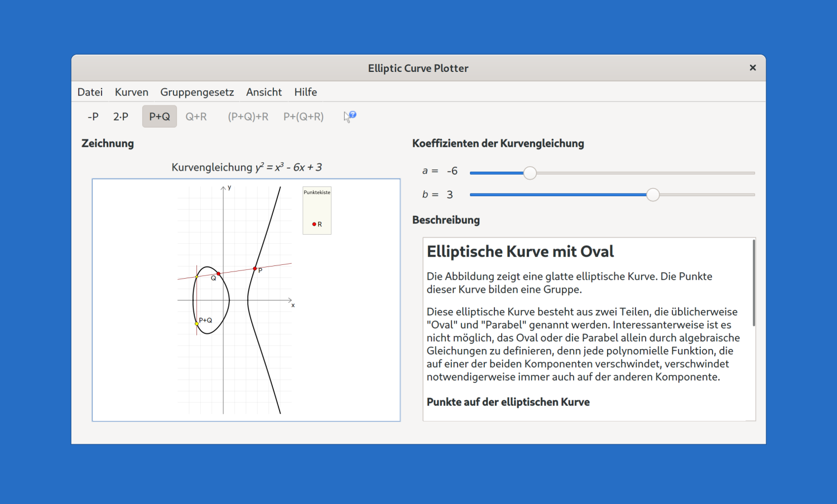Screen dimensions: 837x504
Task: Click the red point R in Punktekiste
Action: coord(314,224)
